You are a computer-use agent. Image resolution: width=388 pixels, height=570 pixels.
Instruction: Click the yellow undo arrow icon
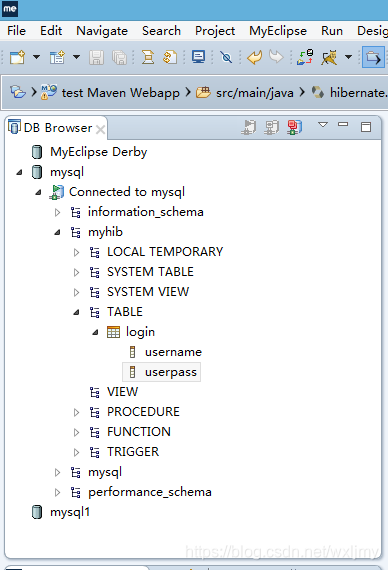pyautogui.click(x=255, y=57)
